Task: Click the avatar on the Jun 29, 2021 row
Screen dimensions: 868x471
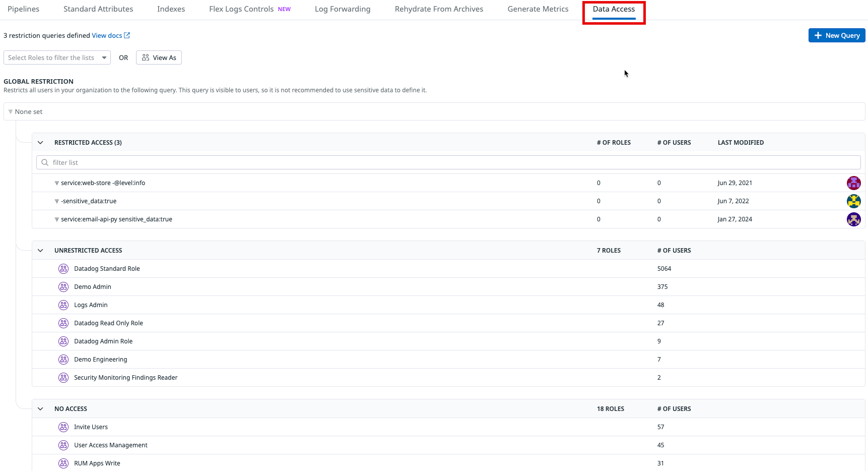Action: (853, 183)
